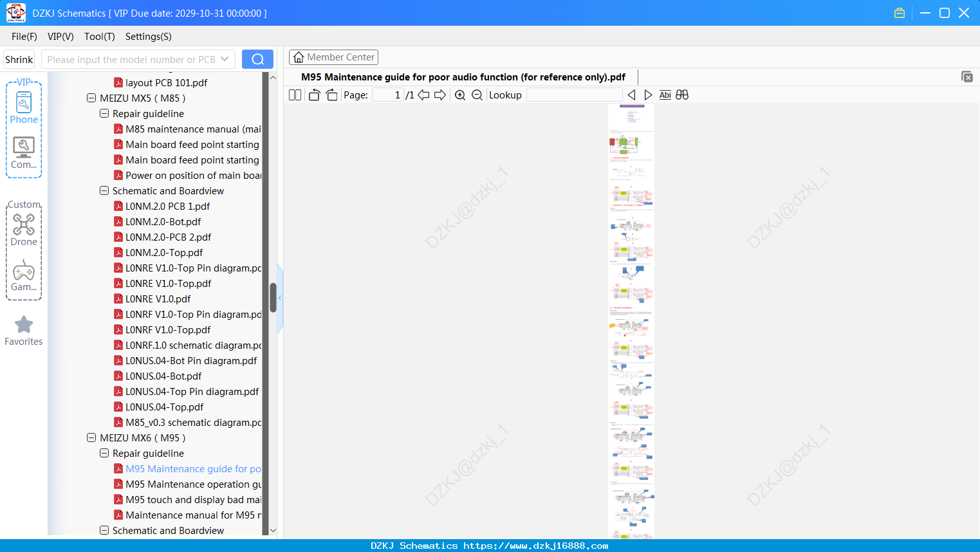Open Power on position of main board file
The image size is (980, 552).
tap(187, 176)
